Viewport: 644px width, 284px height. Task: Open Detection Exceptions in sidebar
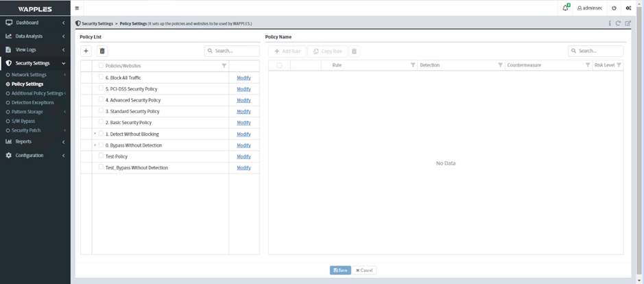click(x=32, y=102)
